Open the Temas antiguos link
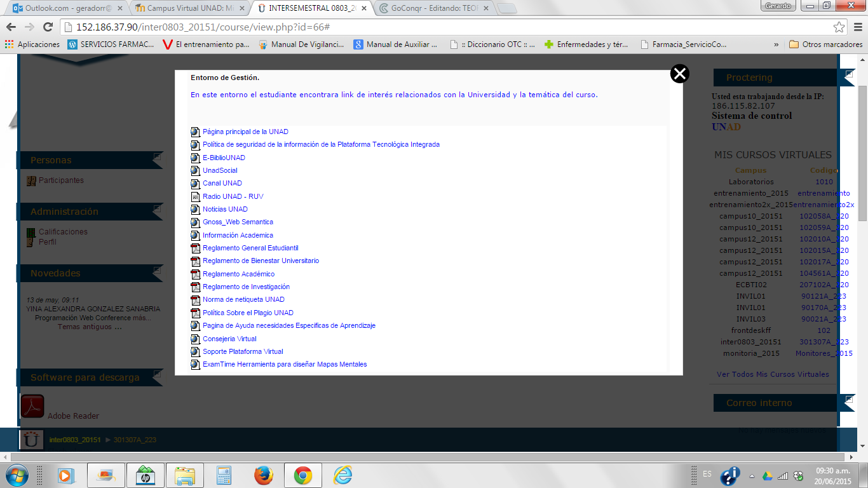The width and height of the screenshot is (868, 488). tap(89, 327)
